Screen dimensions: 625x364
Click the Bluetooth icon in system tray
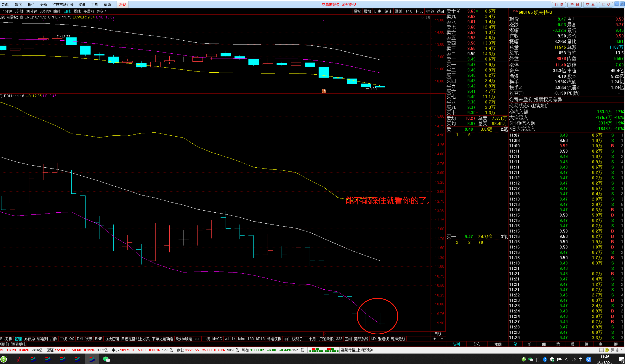545,359
